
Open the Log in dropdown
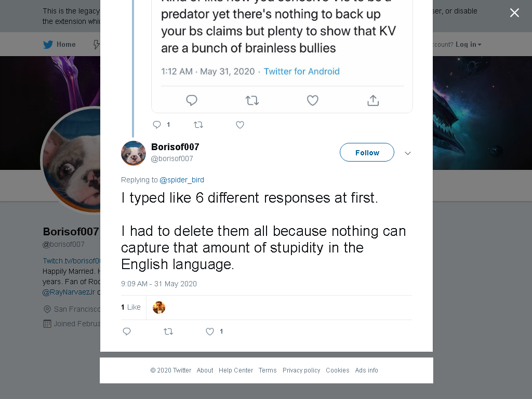tap(468, 45)
